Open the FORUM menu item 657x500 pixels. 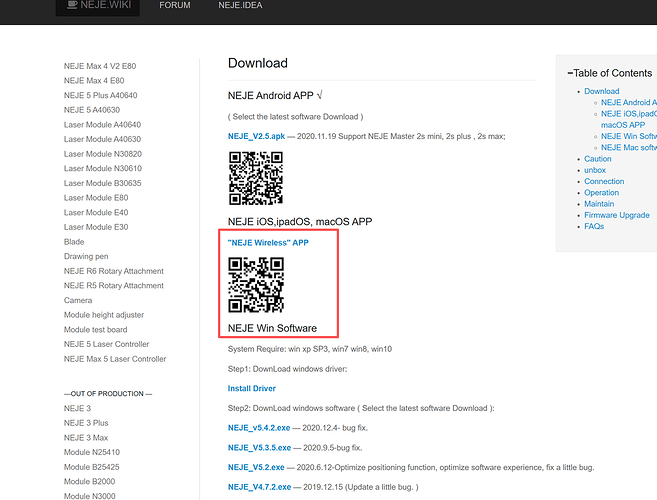pos(175,6)
